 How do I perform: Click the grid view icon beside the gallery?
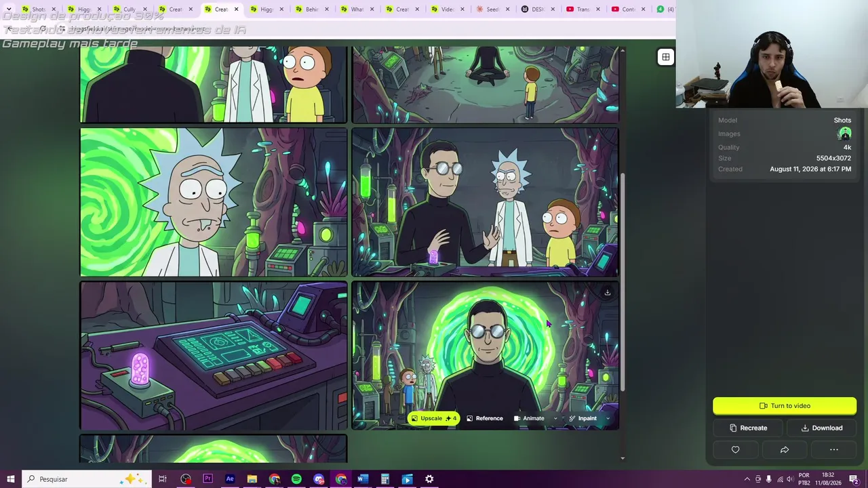tap(666, 58)
